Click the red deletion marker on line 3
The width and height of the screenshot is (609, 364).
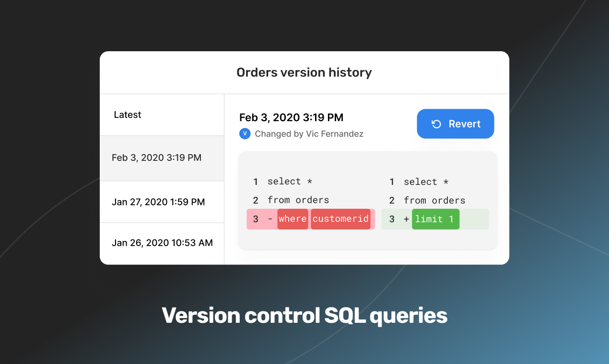tap(271, 219)
